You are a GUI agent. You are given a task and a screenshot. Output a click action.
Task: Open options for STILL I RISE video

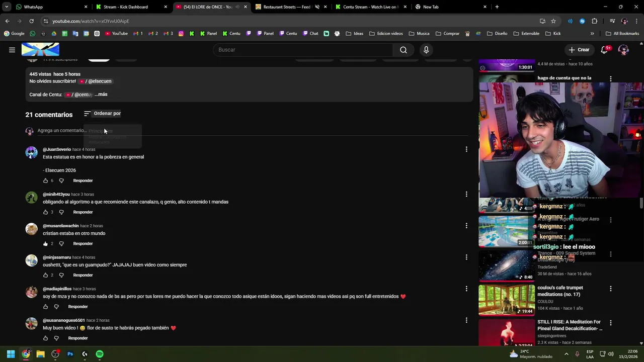tap(611, 323)
